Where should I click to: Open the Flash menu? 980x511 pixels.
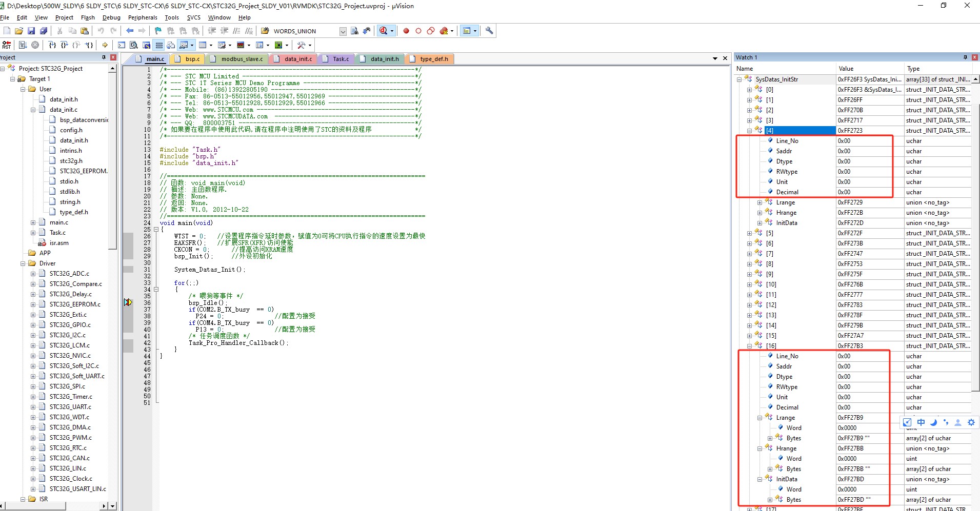click(x=88, y=17)
